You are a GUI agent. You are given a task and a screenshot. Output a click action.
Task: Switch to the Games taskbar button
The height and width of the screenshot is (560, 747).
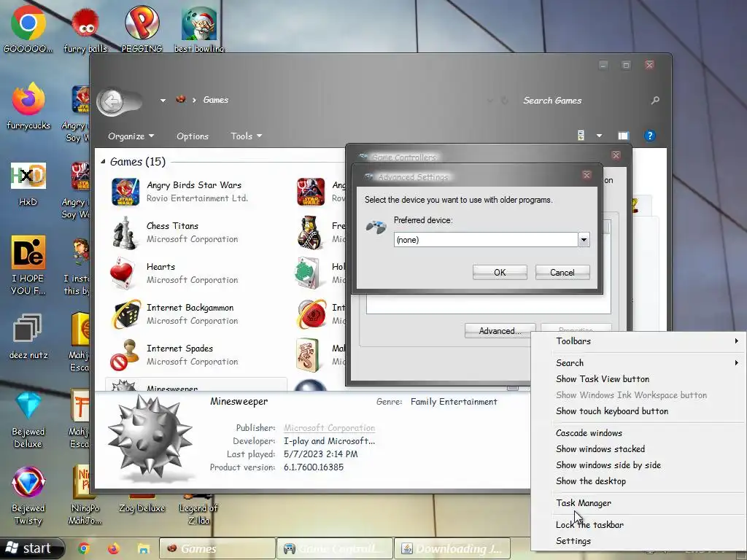[217, 548]
